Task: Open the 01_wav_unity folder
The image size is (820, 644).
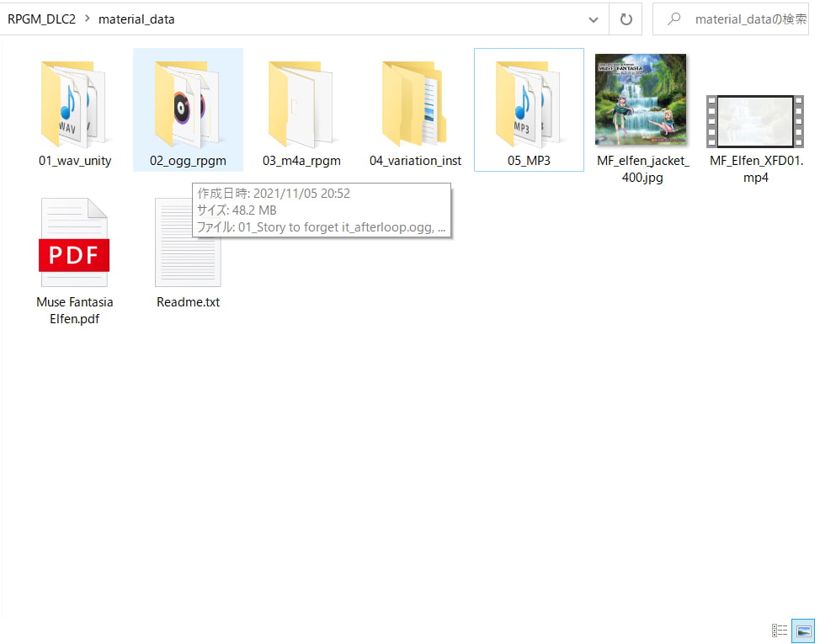Action: [74, 104]
